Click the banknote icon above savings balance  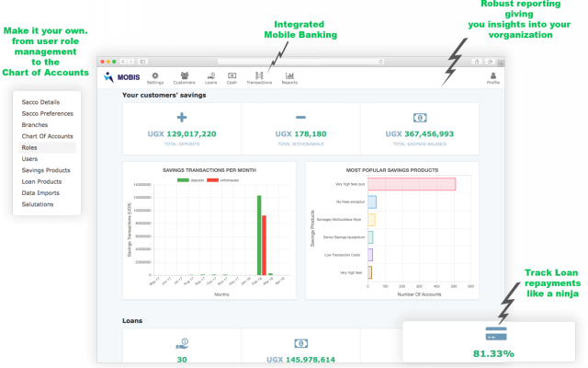420,118
